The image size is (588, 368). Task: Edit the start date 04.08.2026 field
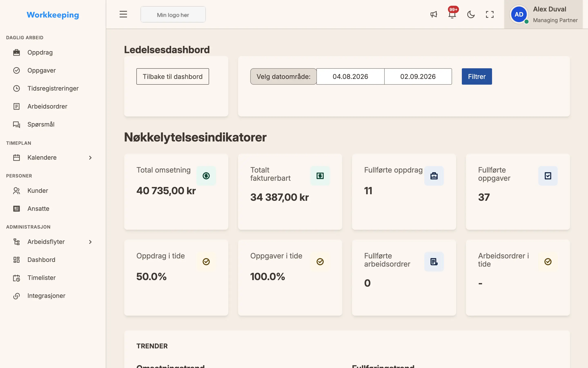click(x=350, y=76)
